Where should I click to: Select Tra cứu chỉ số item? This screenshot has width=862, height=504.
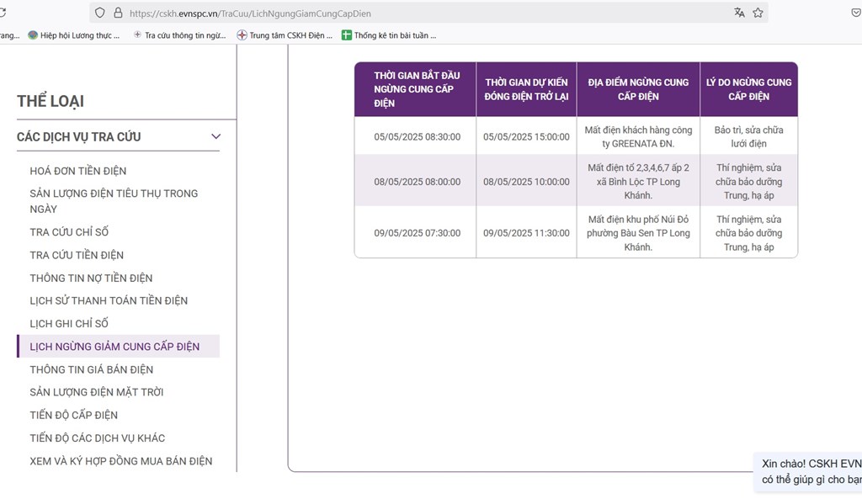click(x=69, y=232)
